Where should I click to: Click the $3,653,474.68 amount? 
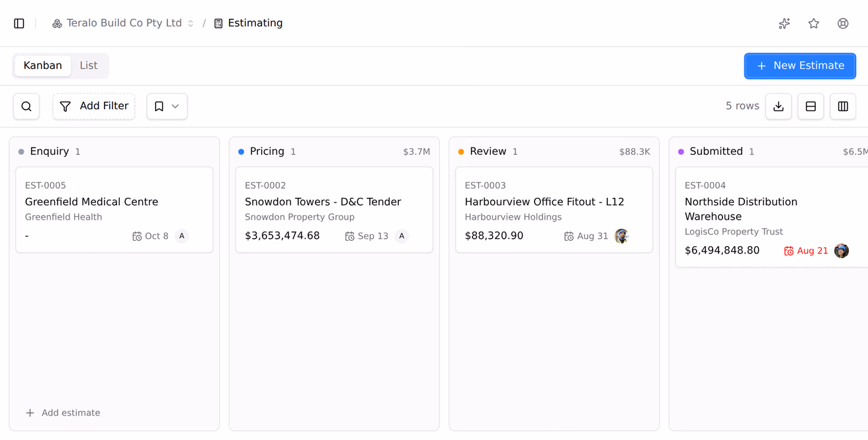[282, 236]
